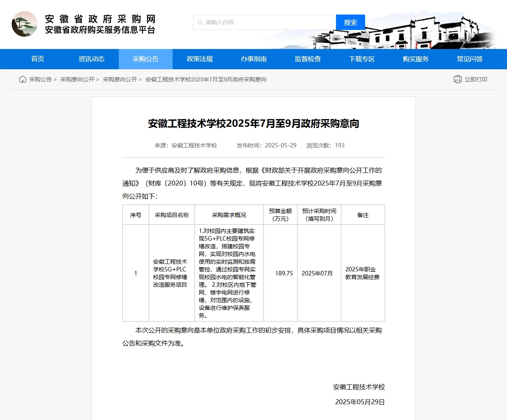This screenshot has width=507, height=420.
Task: Click 采购公告 breadcrumb link
Action: [41, 79]
